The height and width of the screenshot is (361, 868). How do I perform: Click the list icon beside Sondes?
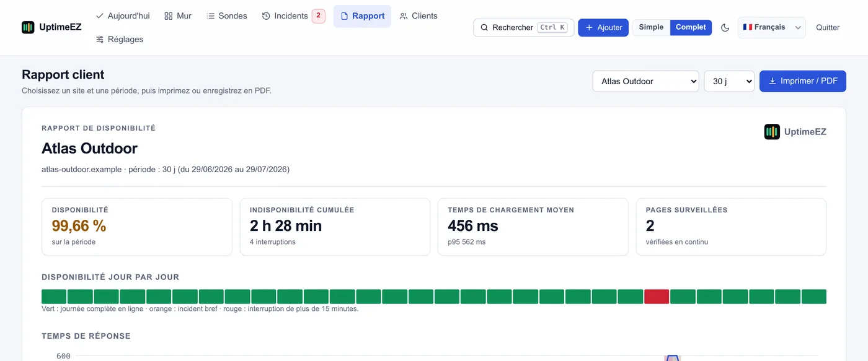click(211, 16)
